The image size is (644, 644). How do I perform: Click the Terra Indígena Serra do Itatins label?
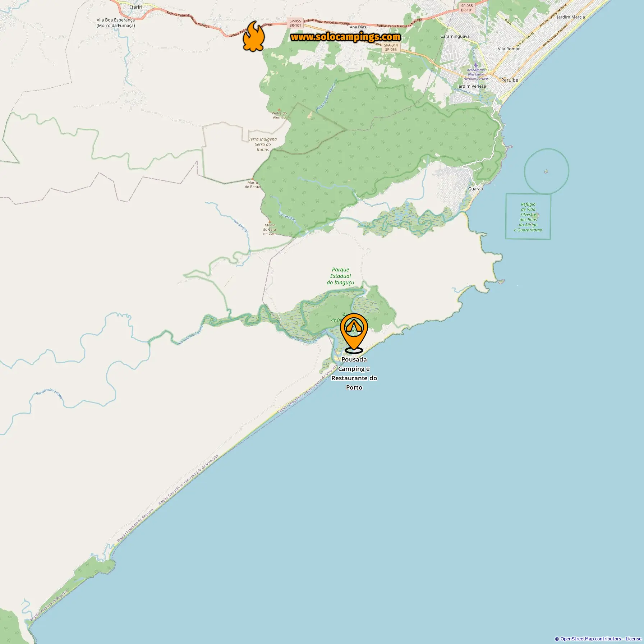pos(263,144)
